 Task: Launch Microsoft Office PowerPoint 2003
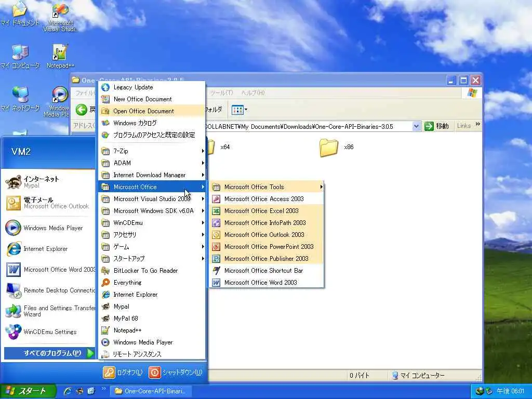coord(267,247)
